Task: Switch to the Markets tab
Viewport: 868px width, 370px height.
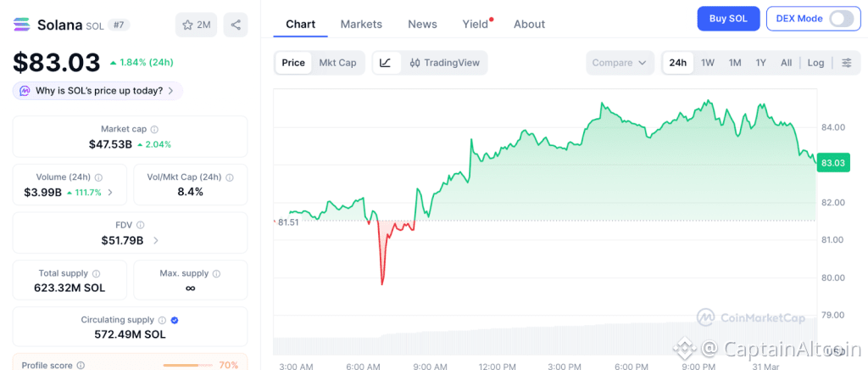Action: 361,24
